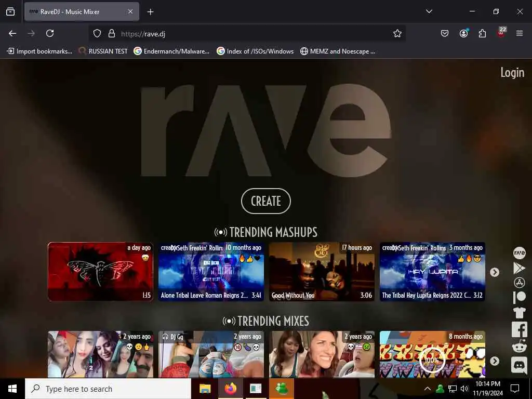Viewport: 532px width, 399px height.
Task: Click the TRENDING MASHUPS heading
Action: [265, 232]
